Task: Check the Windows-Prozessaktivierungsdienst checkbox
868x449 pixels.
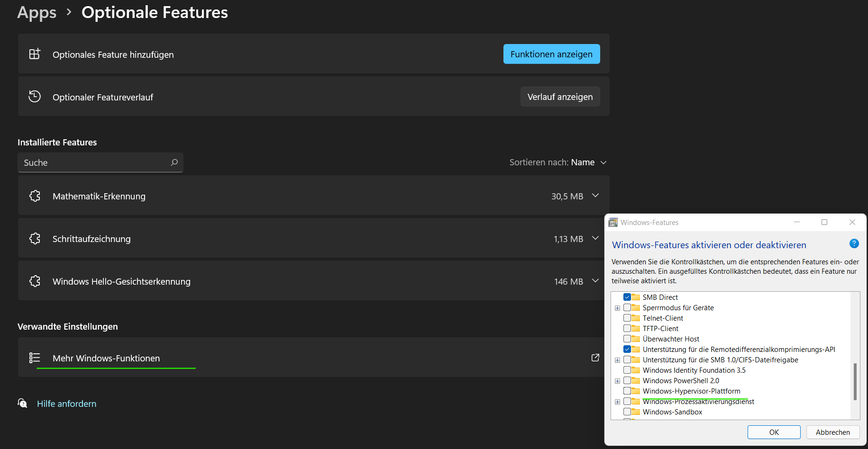Action: tap(627, 401)
